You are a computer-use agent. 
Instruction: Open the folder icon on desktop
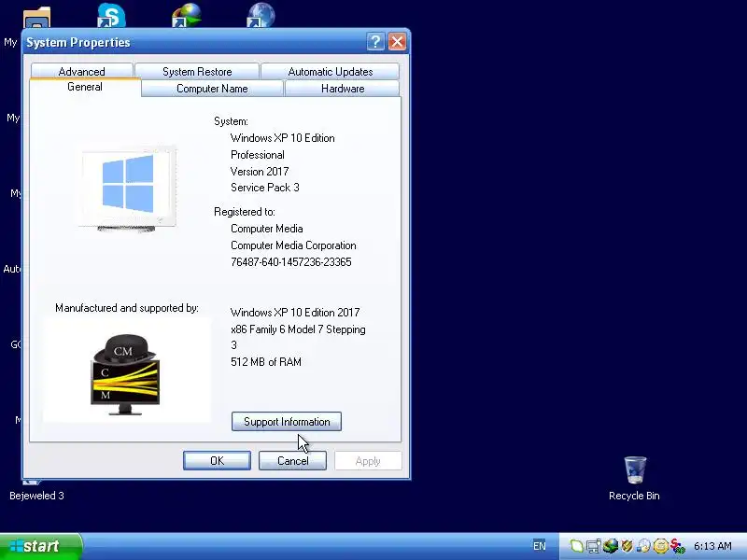(36, 17)
